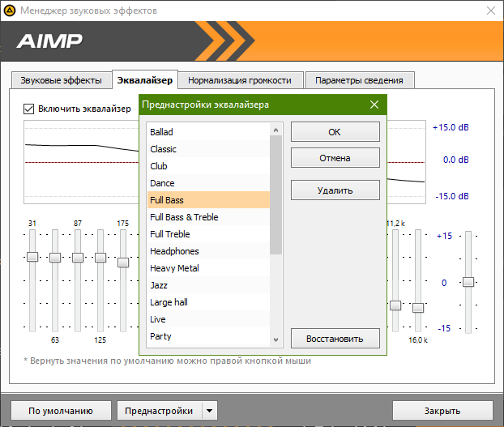504x427 pixels.
Task: Pick the Headphones preset
Action: (208, 251)
